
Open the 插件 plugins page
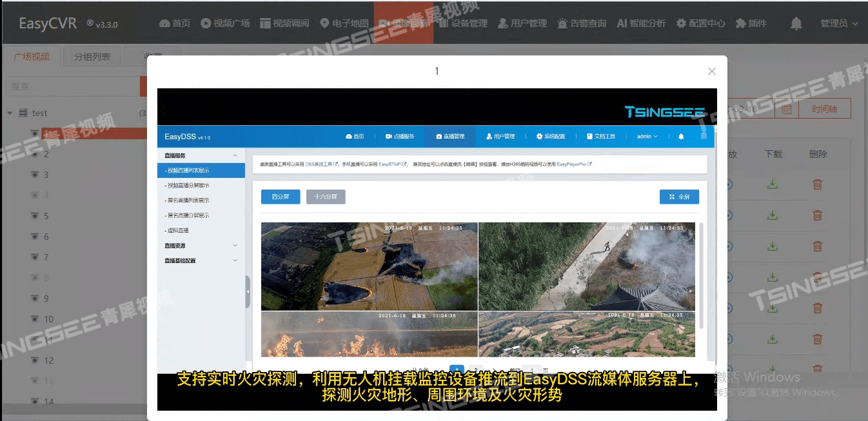click(x=751, y=23)
